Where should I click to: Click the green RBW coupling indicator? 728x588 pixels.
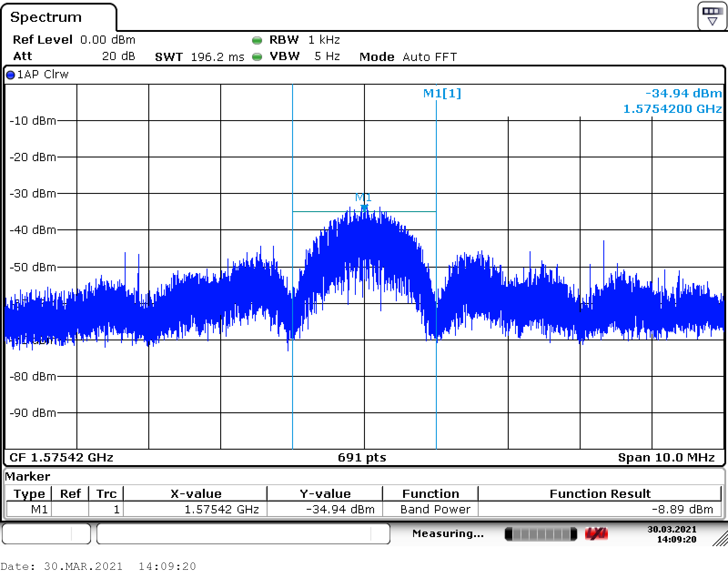[x=257, y=41]
